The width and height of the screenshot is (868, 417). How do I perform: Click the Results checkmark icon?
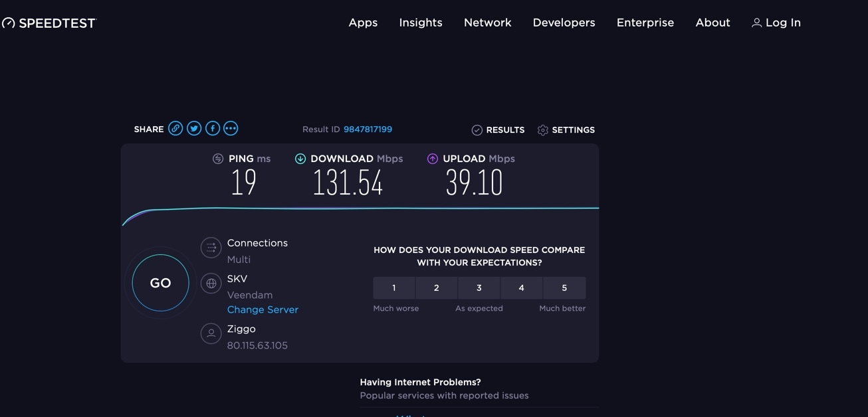coord(477,130)
